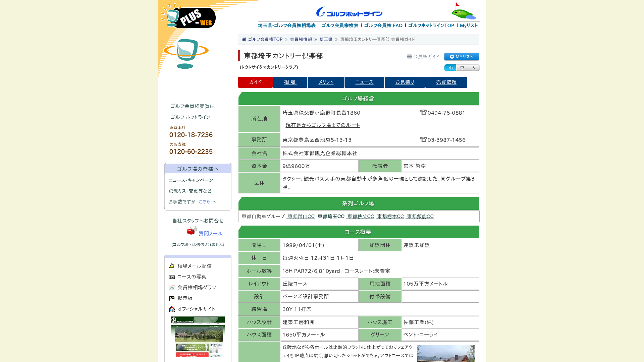Select the ガイド tab
This screenshot has width=644, height=362.
[255, 82]
